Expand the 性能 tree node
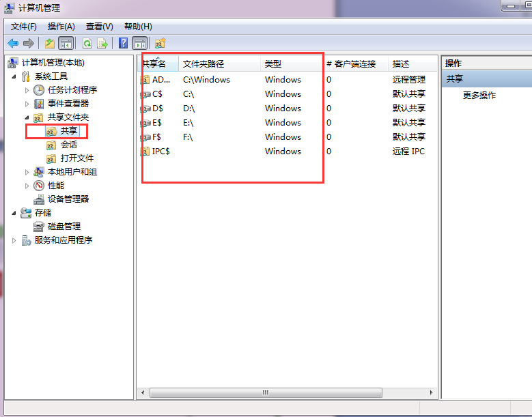This screenshot has width=532, height=417. [27, 186]
